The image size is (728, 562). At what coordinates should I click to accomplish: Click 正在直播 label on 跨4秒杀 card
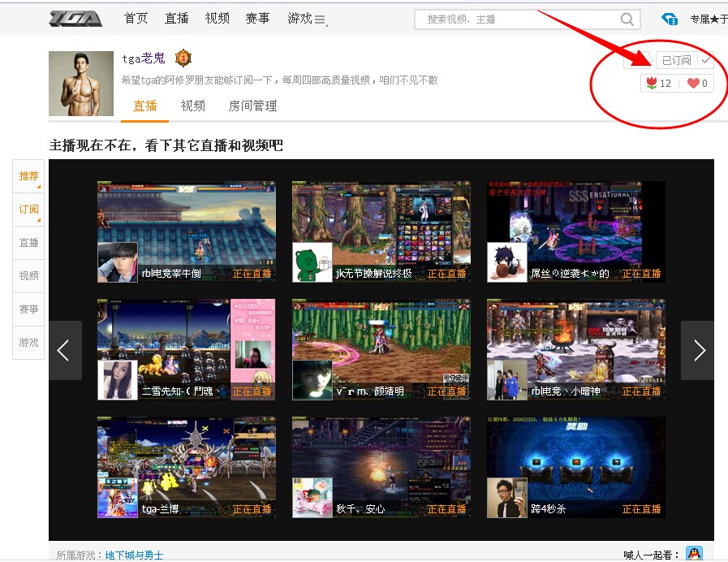click(x=642, y=509)
